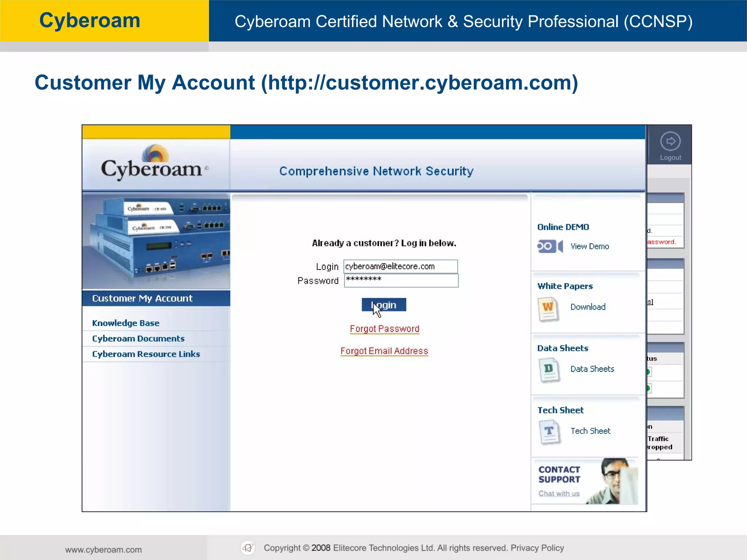747x560 pixels.
Task: Click the Password input field
Action: 401,280
